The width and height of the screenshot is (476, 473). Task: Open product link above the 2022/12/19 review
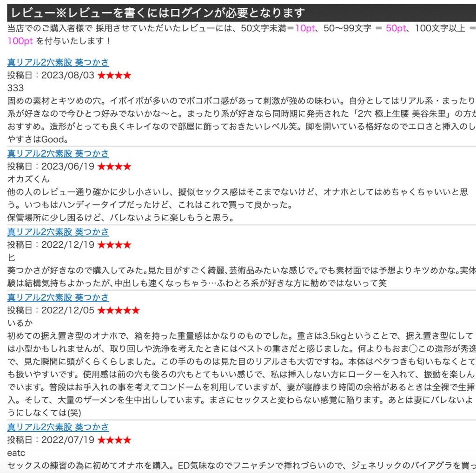tap(58, 232)
